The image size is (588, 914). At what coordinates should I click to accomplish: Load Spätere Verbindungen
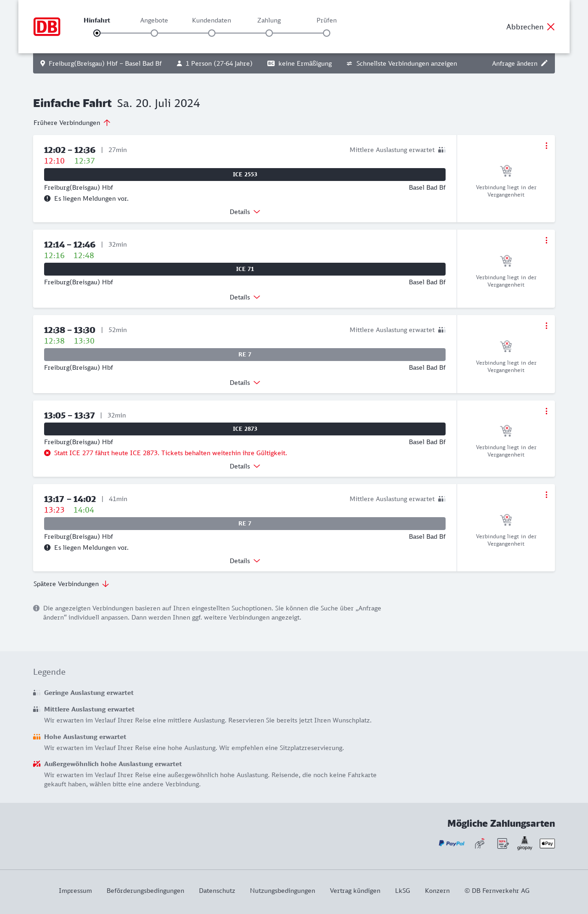coord(71,584)
